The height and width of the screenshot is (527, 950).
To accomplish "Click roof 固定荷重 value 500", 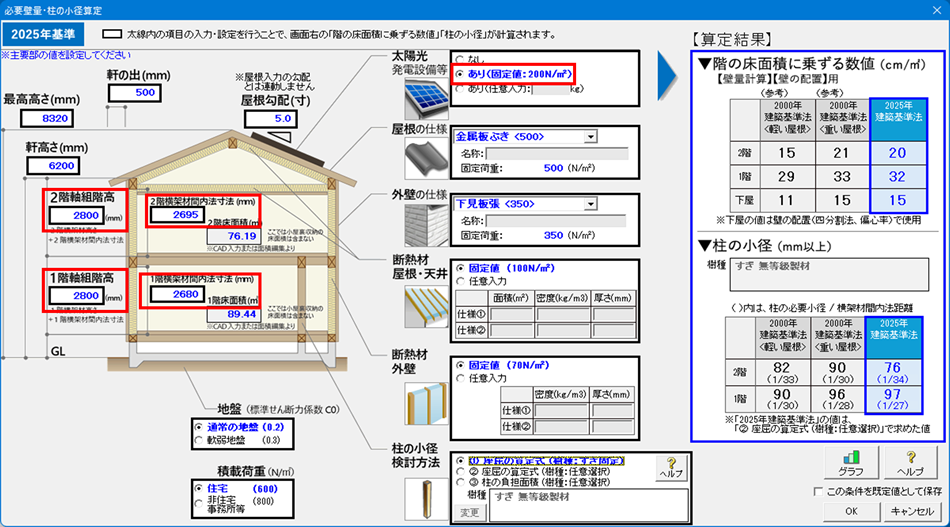I will pos(553,168).
